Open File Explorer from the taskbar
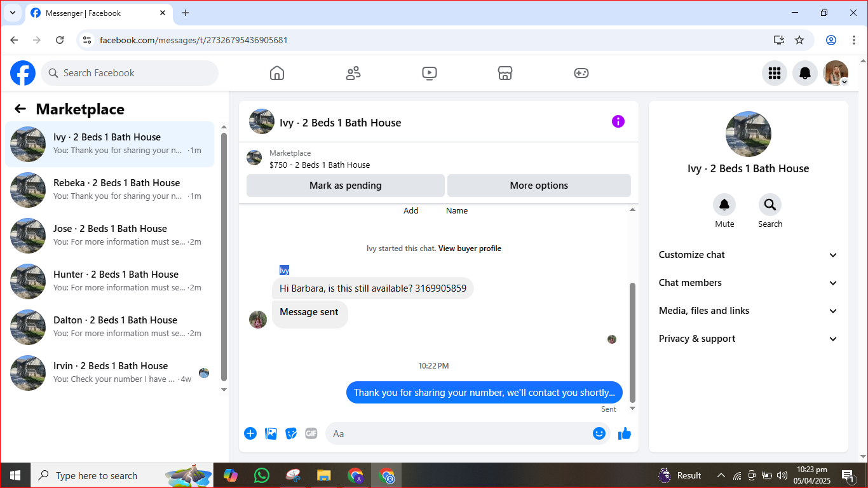 324,475
